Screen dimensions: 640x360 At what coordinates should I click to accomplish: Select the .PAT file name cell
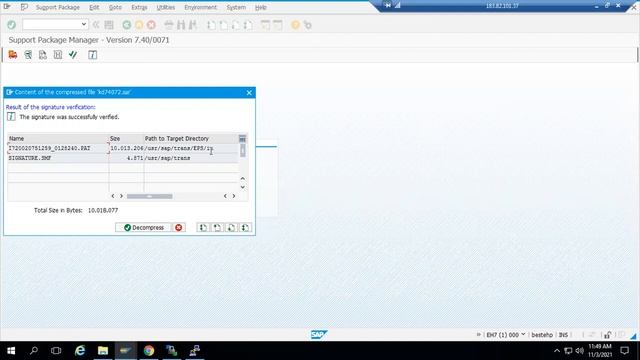pyautogui.click(x=58, y=148)
